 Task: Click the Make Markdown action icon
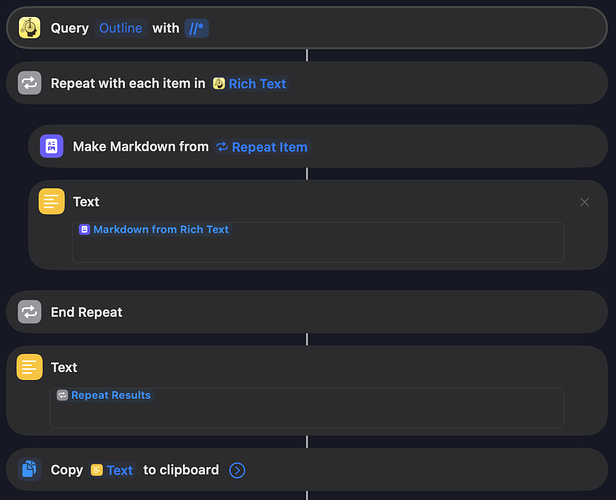[x=51, y=147]
